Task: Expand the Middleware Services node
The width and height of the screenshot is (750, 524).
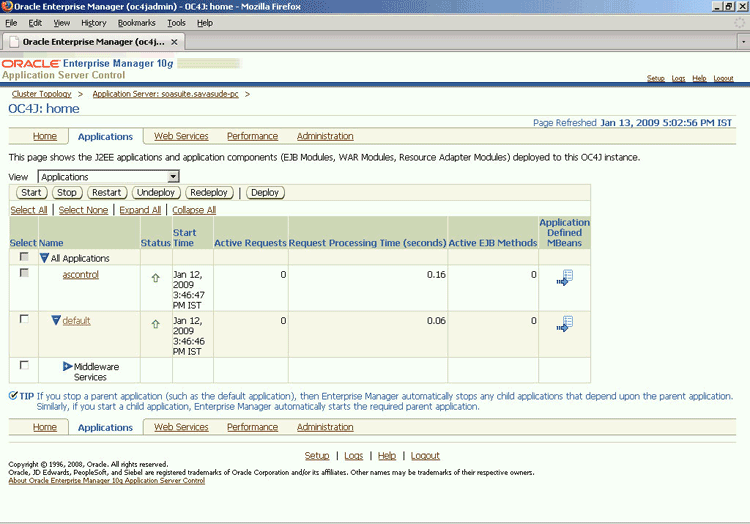Action: coord(67,367)
